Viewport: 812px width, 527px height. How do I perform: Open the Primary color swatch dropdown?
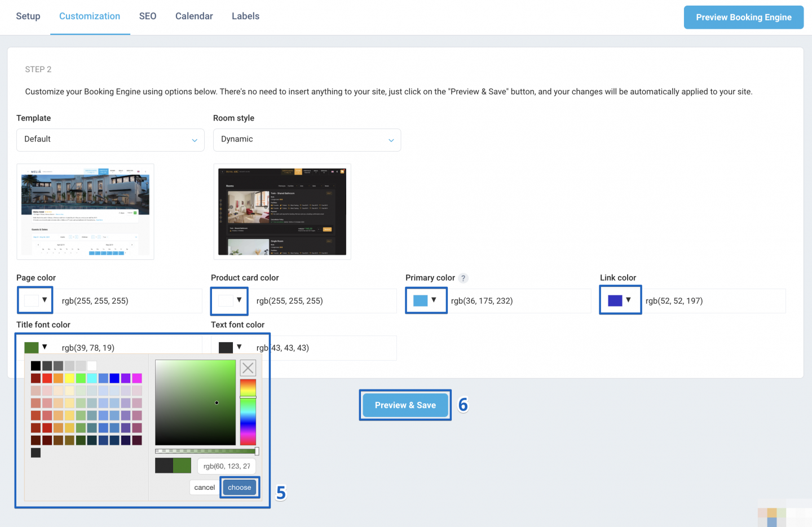click(x=426, y=300)
